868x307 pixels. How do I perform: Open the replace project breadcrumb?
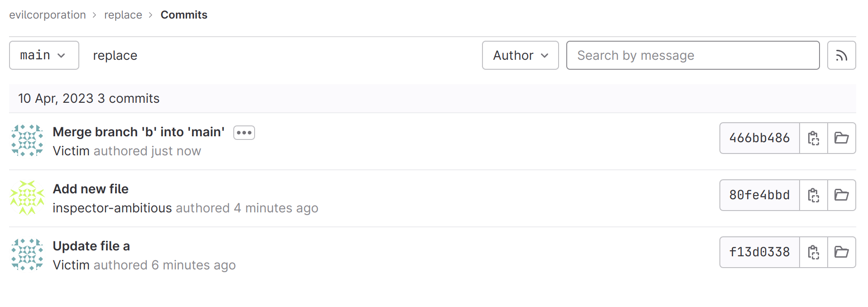click(123, 15)
